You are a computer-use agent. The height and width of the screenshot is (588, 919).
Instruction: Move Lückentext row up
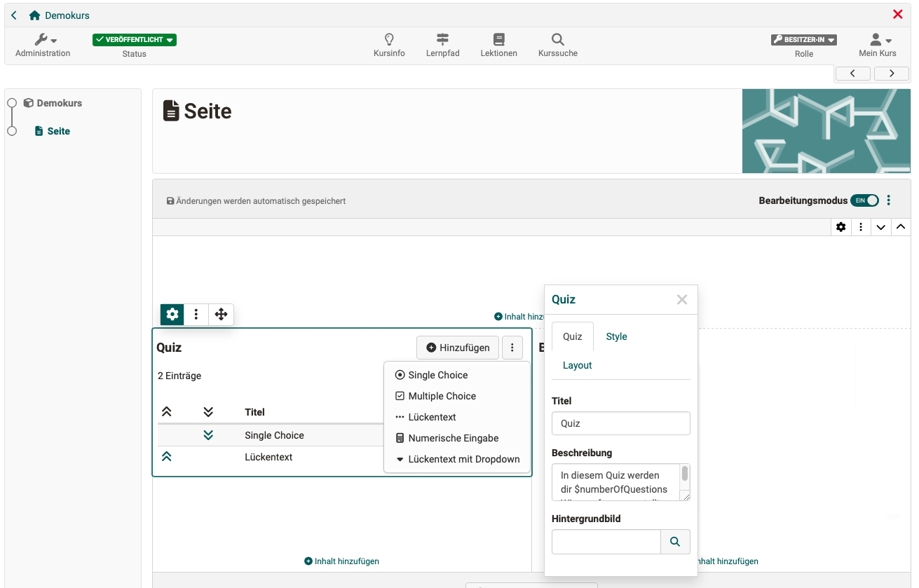pos(167,457)
